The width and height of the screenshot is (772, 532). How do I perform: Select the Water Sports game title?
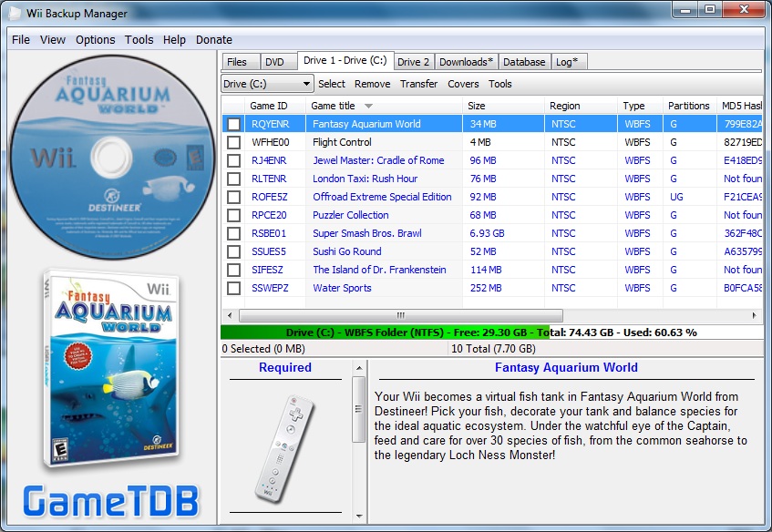pos(342,288)
